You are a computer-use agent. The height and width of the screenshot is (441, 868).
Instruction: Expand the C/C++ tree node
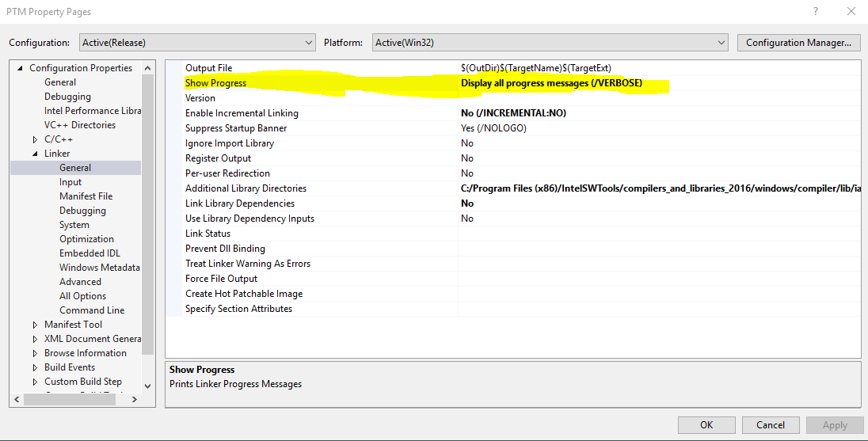pyautogui.click(x=36, y=139)
